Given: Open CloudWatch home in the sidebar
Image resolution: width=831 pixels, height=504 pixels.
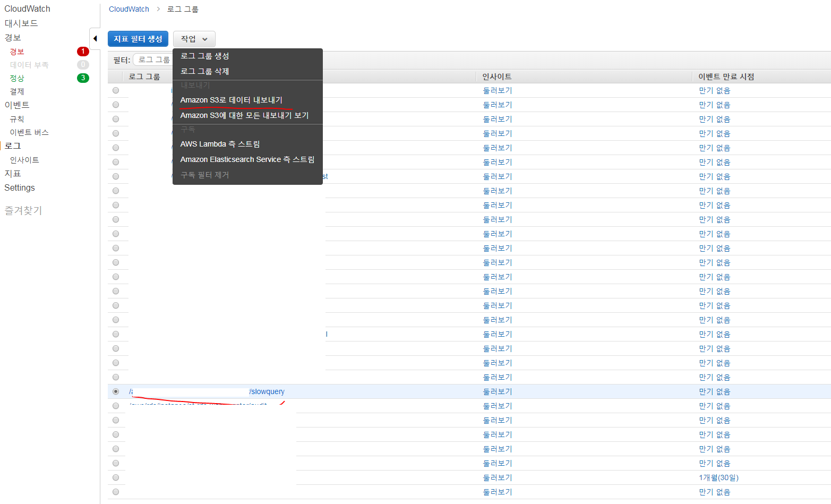Looking at the screenshot, I should coord(28,8).
